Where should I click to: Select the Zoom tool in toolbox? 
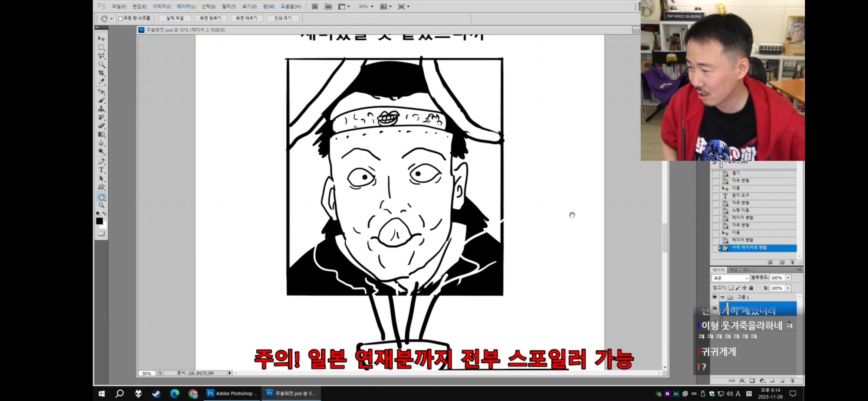101,205
